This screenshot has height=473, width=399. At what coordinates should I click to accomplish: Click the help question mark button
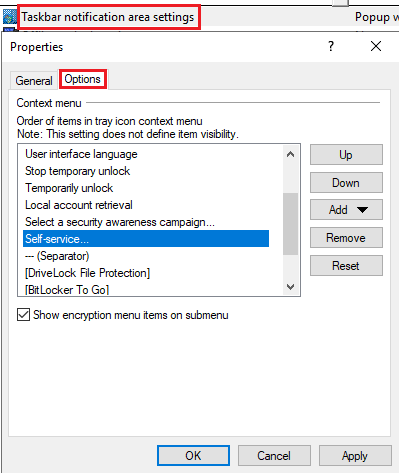click(331, 46)
